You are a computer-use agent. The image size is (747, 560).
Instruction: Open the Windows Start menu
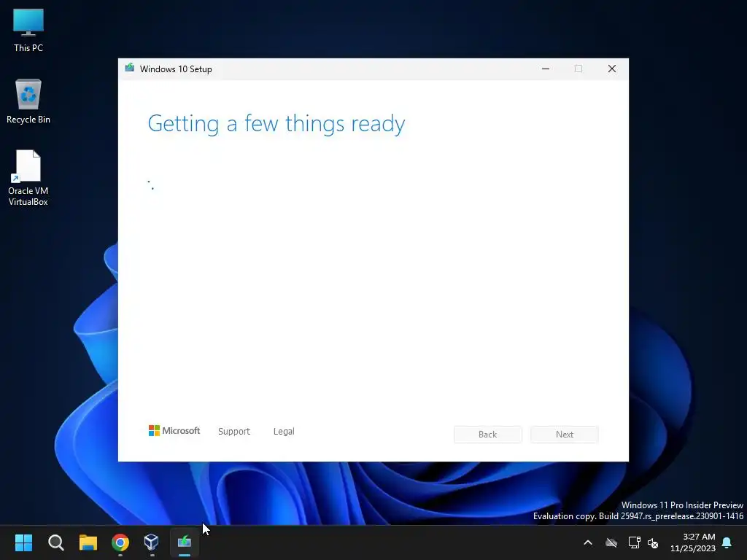23,542
